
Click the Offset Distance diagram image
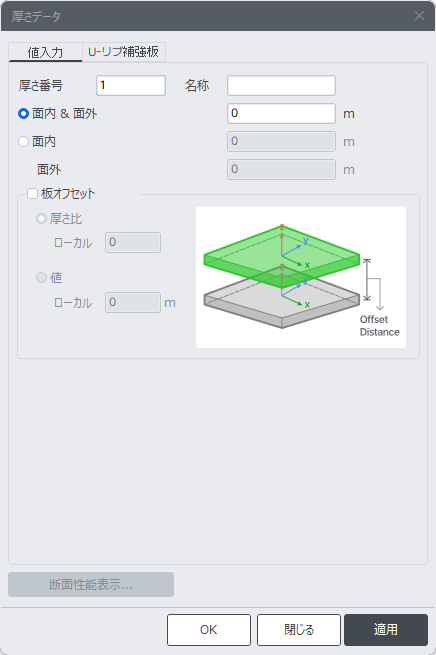(301, 277)
